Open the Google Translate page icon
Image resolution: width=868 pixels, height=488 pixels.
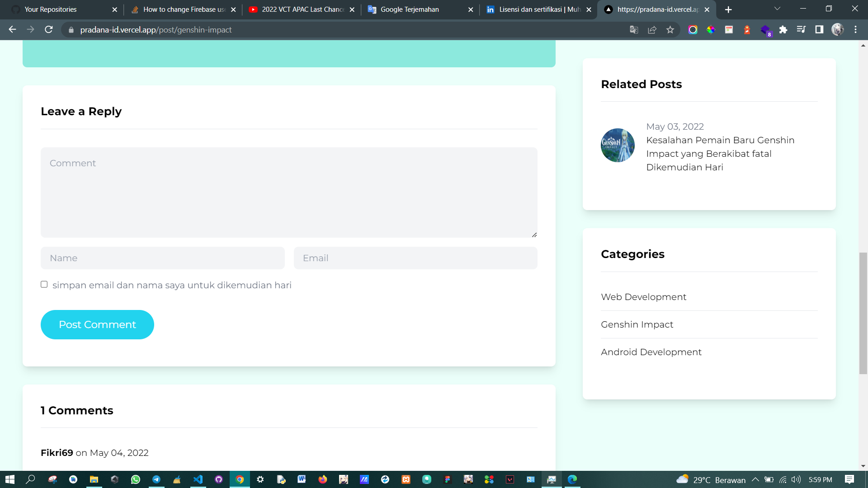634,30
